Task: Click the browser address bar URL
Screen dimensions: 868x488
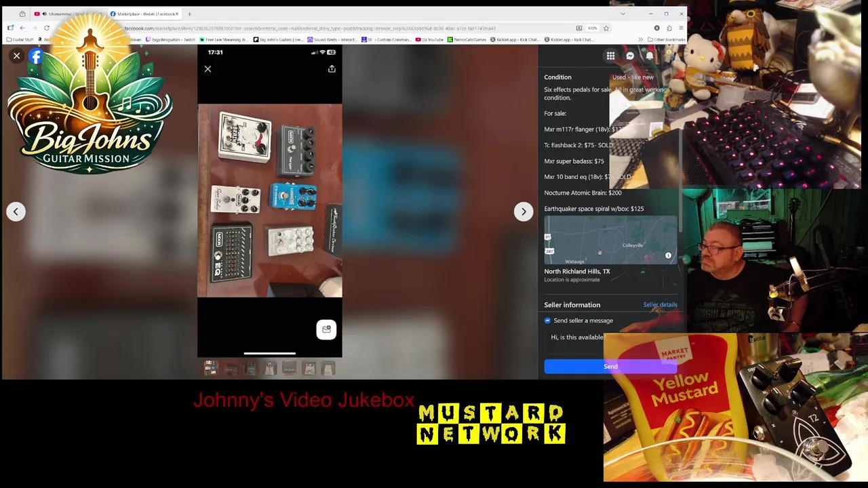Action: pyautogui.click(x=310, y=28)
